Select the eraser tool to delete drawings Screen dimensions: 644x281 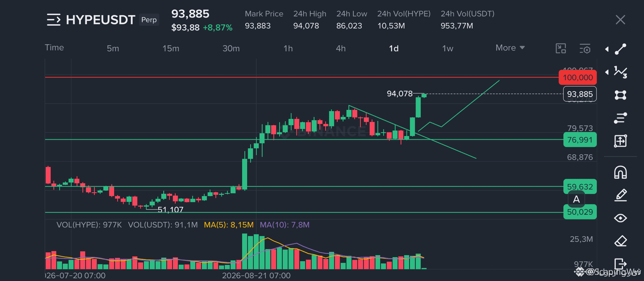tap(620, 241)
